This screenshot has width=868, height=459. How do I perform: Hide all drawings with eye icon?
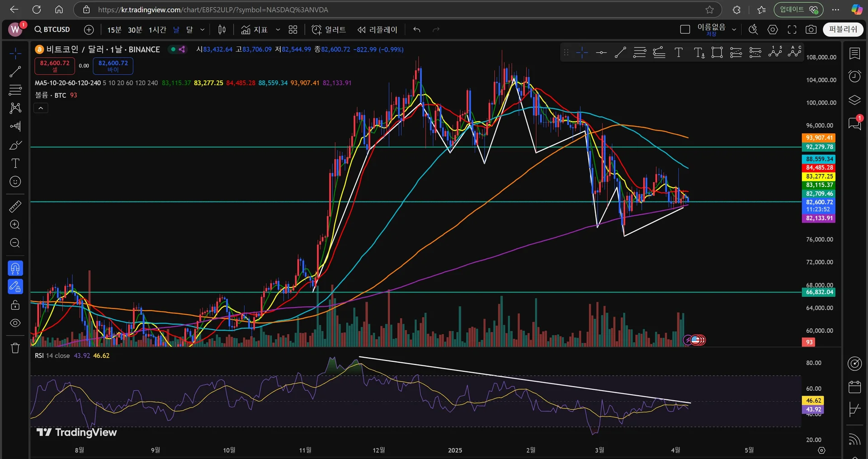(x=15, y=323)
